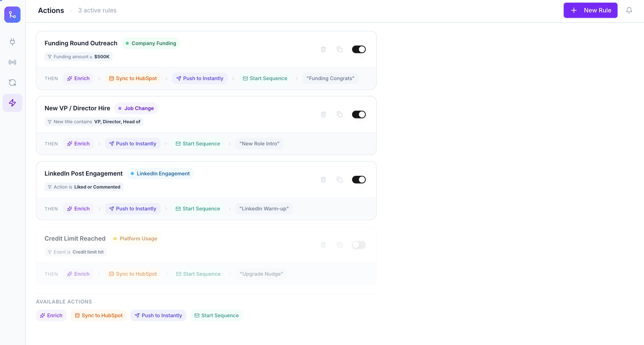The height and width of the screenshot is (345, 644).
Task: Disable the Funding Round Outreach rule toggle
Action: click(x=359, y=49)
